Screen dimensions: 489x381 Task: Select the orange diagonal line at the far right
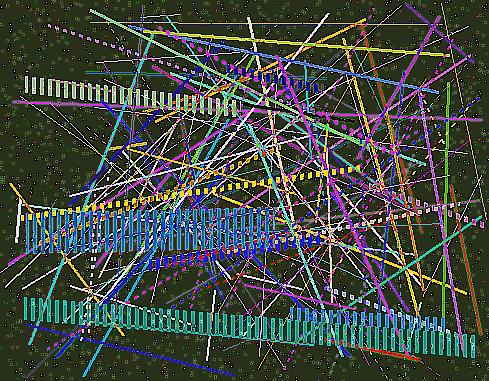coord(466,260)
